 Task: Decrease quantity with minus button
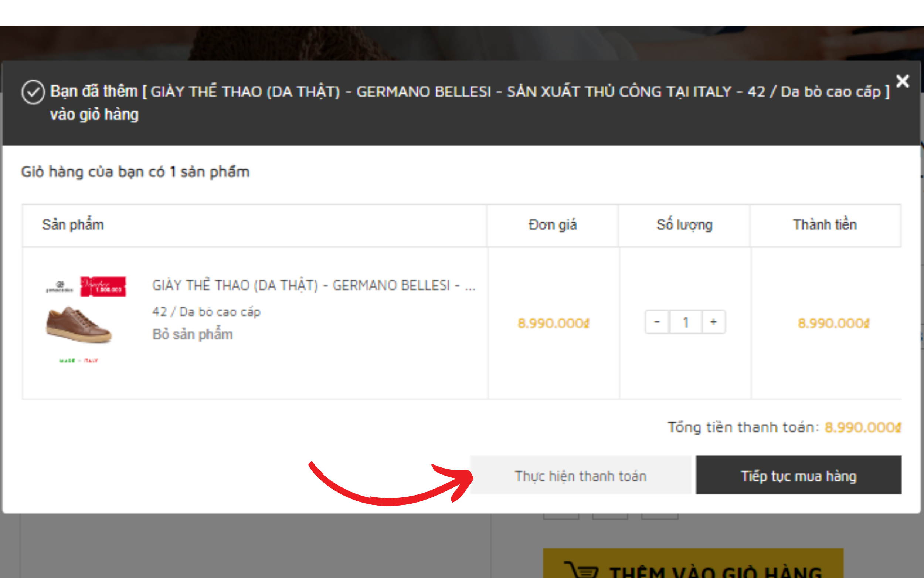point(657,322)
